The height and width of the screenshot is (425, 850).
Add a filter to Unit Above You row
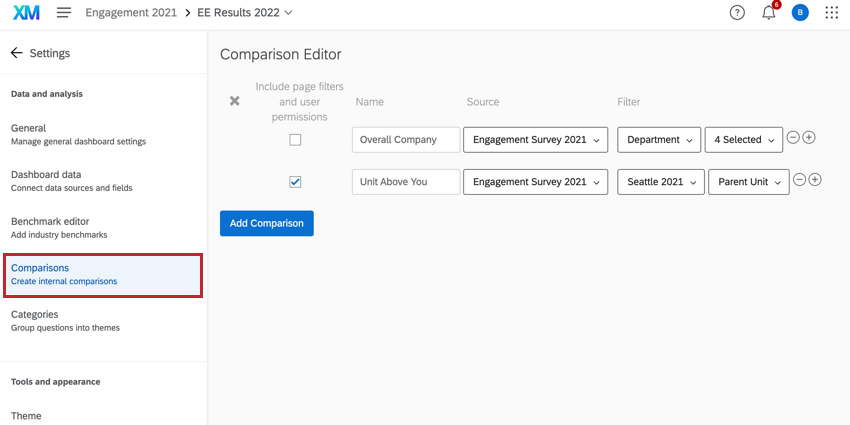click(x=815, y=180)
